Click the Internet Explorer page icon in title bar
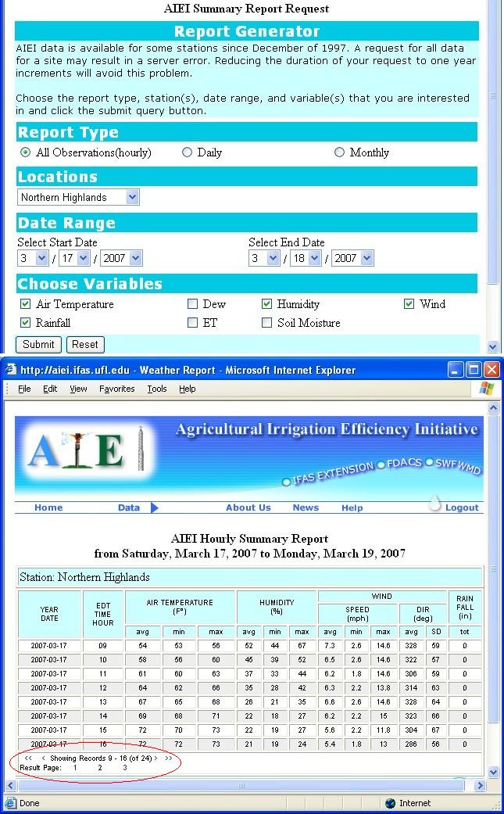The height and width of the screenshot is (814, 504). (x=10, y=370)
